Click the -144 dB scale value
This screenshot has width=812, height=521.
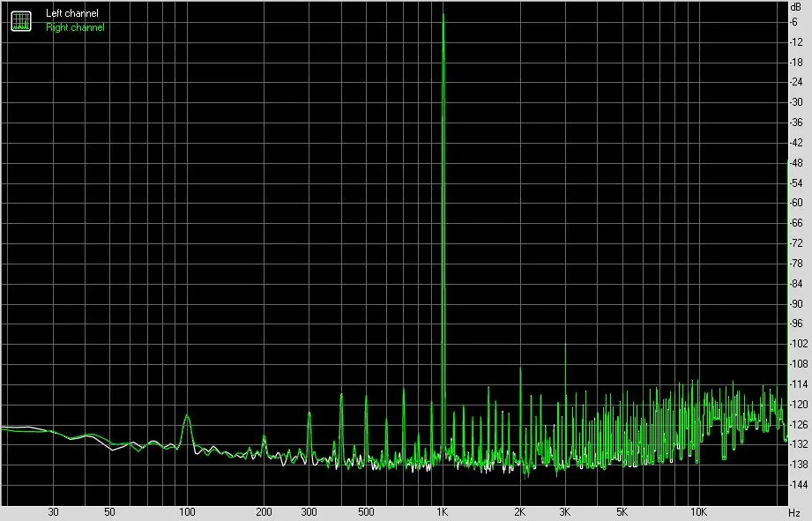(798, 485)
